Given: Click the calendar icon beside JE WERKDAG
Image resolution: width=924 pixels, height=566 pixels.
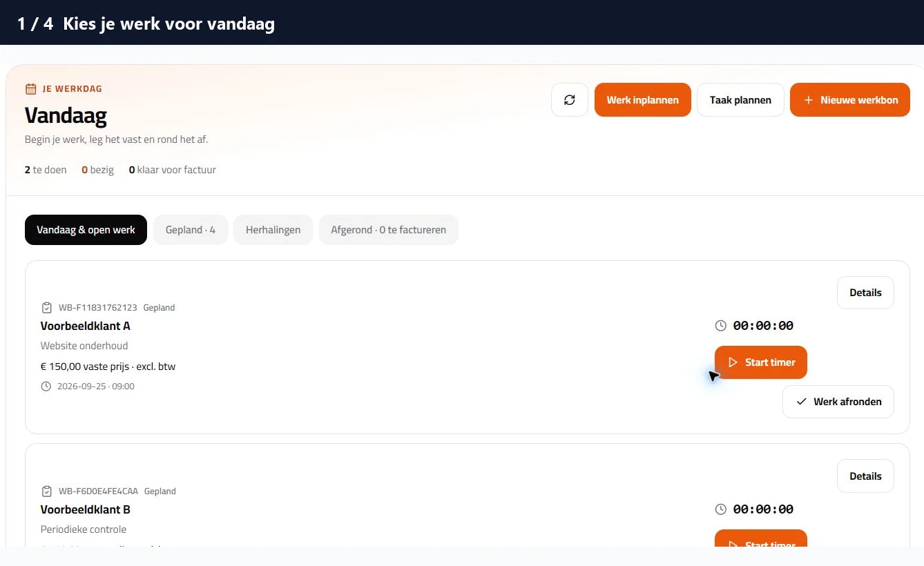Looking at the screenshot, I should tap(30, 88).
